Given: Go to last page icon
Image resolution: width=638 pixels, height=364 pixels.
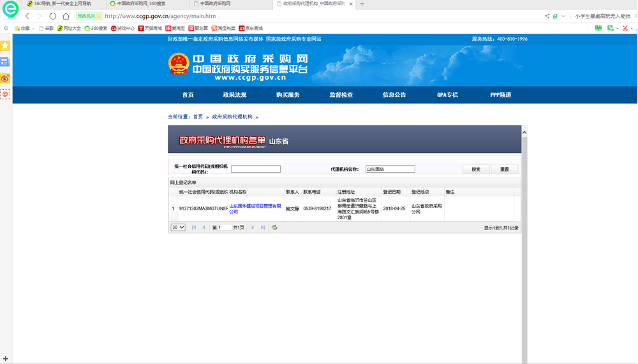Looking at the screenshot, I should coord(263,228).
